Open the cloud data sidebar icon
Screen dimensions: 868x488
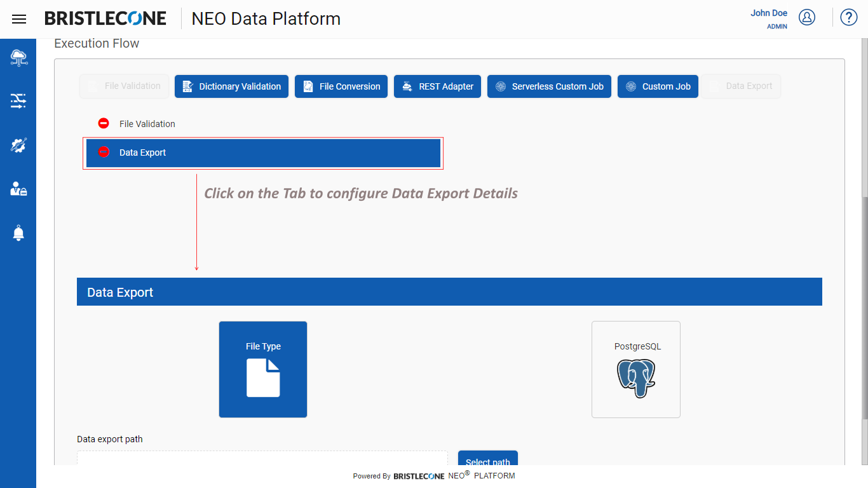pos(18,58)
